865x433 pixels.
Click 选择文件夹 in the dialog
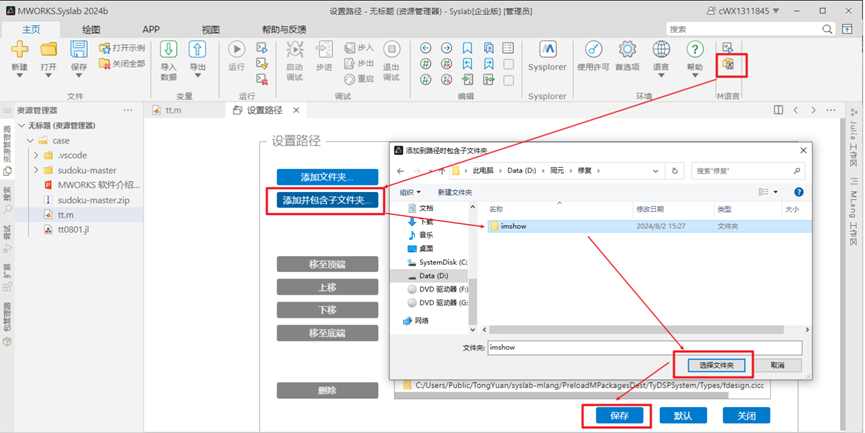pyautogui.click(x=717, y=365)
